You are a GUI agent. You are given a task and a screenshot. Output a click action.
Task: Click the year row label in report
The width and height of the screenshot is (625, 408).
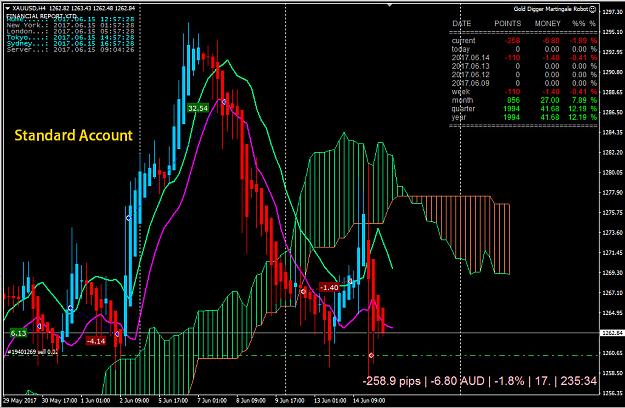pyautogui.click(x=459, y=117)
